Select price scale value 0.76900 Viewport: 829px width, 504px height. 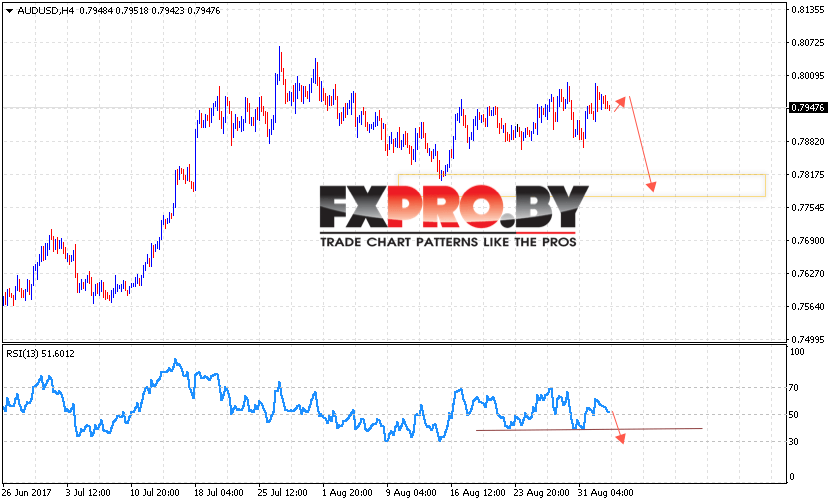pos(808,241)
